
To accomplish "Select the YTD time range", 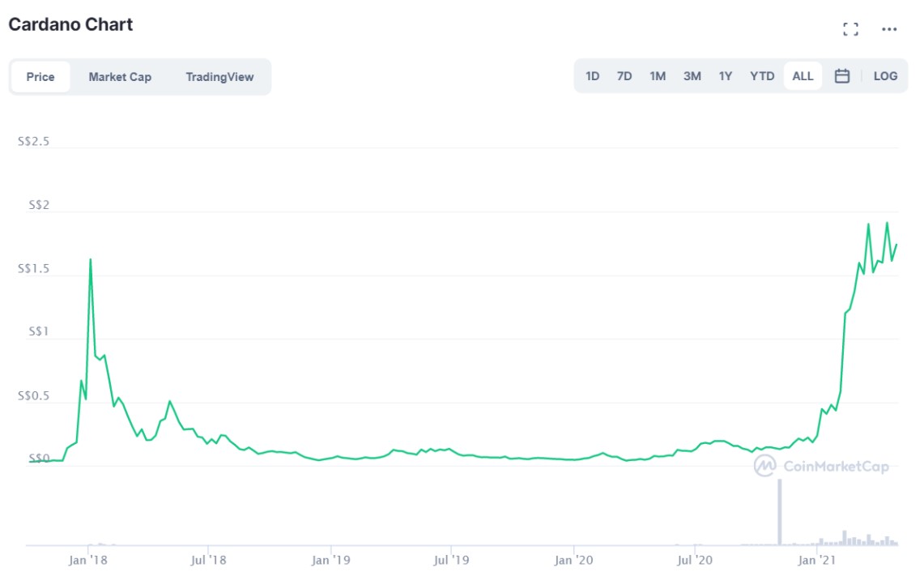I will pyautogui.click(x=762, y=76).
